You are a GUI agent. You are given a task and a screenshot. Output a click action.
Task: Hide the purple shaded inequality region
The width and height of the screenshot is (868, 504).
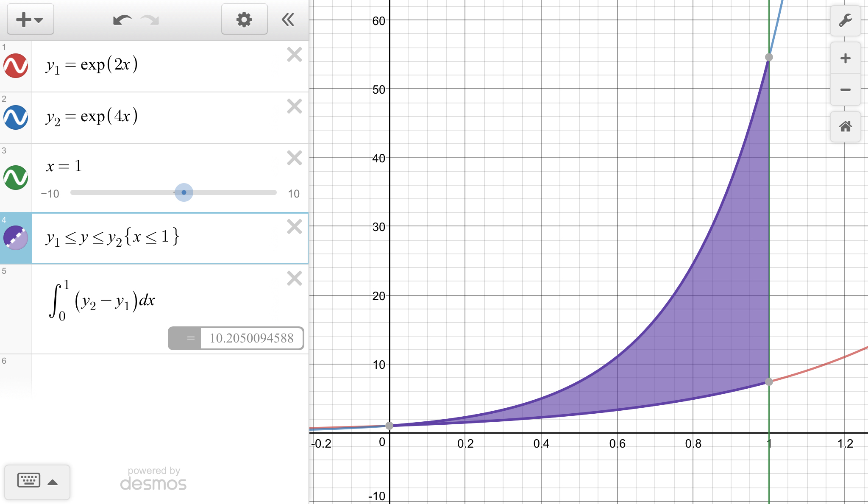[16, 238]
